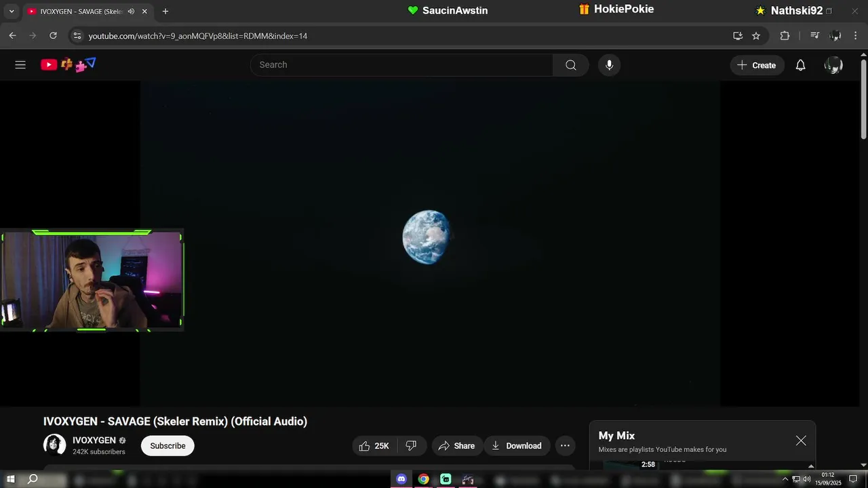The width and height of the screenshot is (868, 488).
Task: Open the media control icon in Chrome
Action: pyautogui.click(x=815, y=36)
